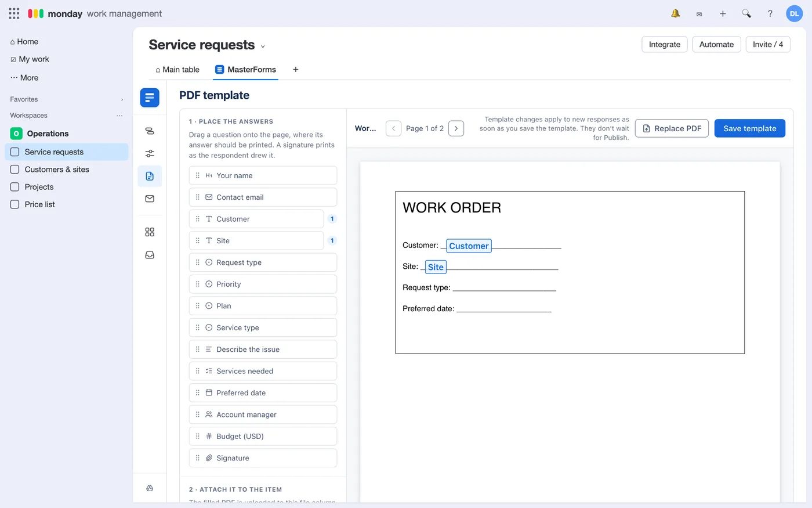Open the notifications bell icon
The image size is (812, 508).
(x=675, y=13)
